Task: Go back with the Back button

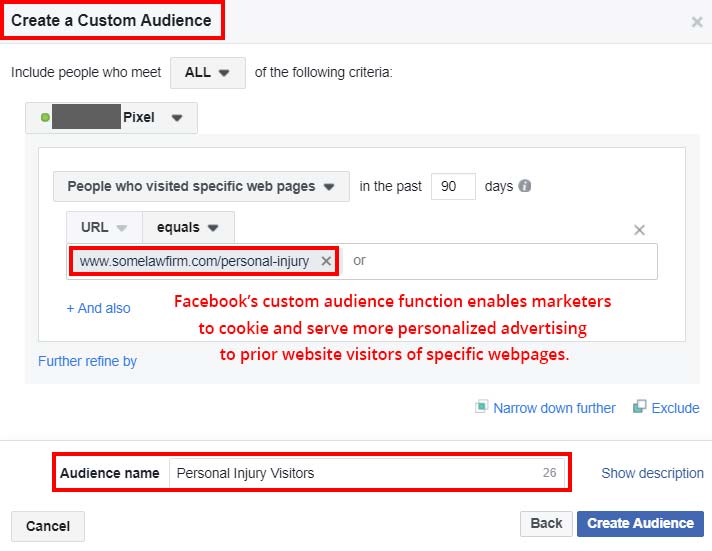Action: tap(546, 523)
